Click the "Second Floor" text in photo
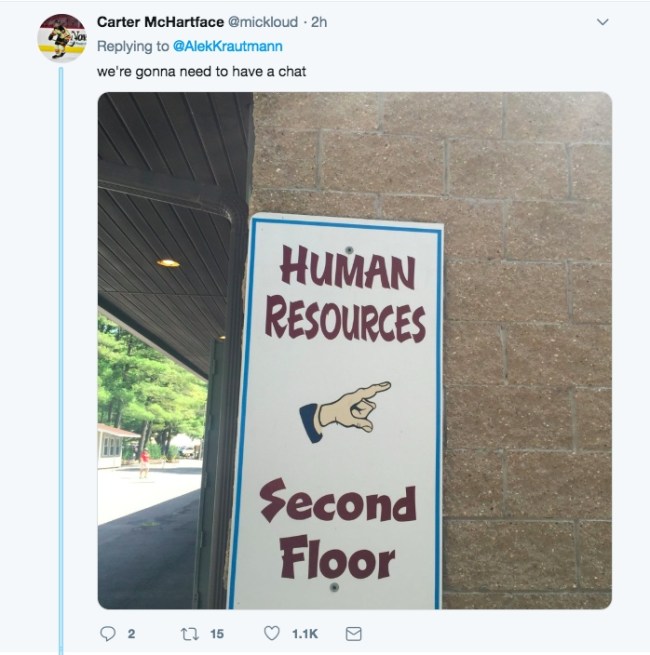 (338, 529)
